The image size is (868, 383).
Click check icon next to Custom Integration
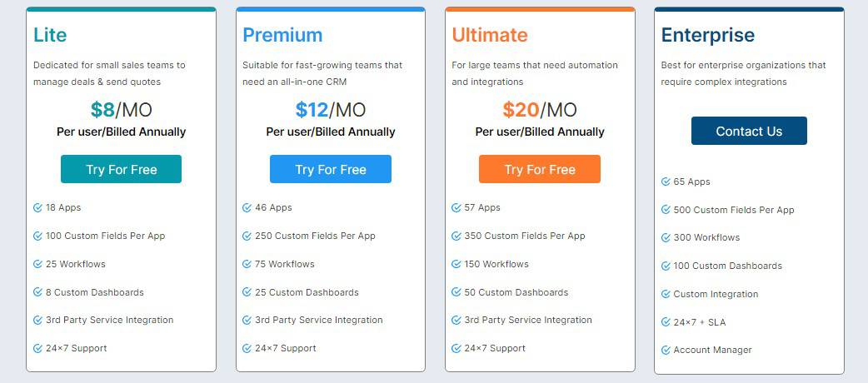coord(666,294)
